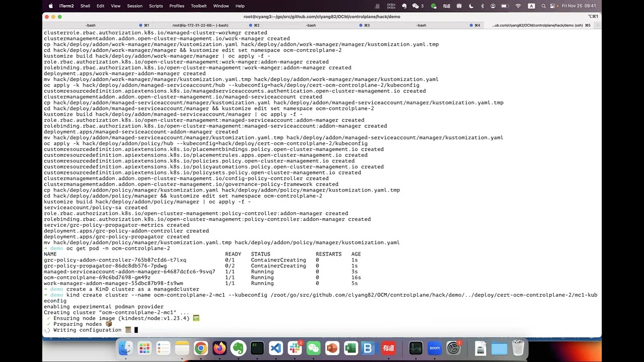
Task: Open Zoom from the Dock
Action: pos(434,348)
